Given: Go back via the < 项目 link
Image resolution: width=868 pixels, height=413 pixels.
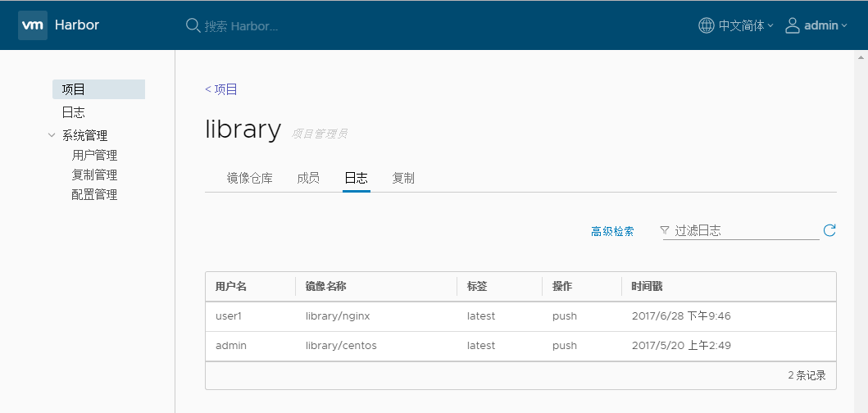Looking at the screenshot, I should pyautogui.click(x=221, y=89).
